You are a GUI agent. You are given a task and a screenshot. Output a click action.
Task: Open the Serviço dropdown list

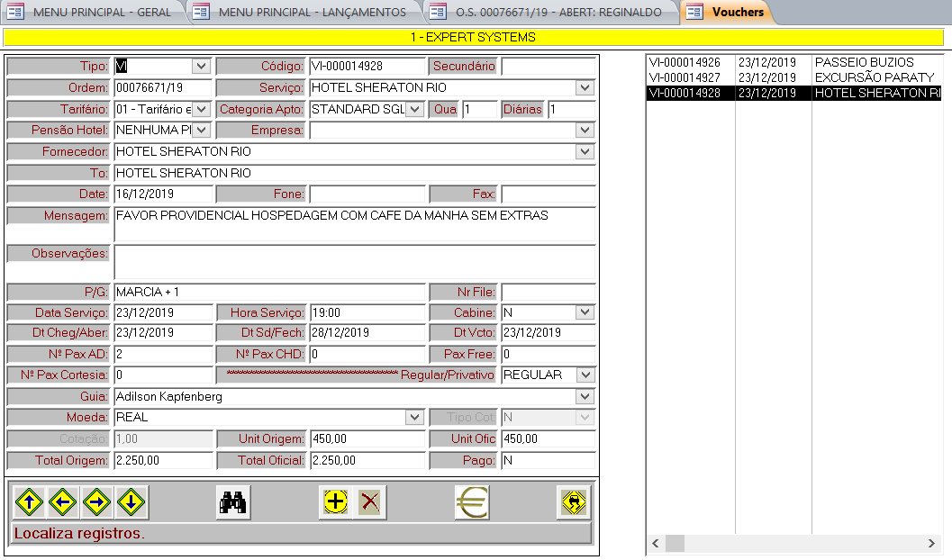(585, 88)
